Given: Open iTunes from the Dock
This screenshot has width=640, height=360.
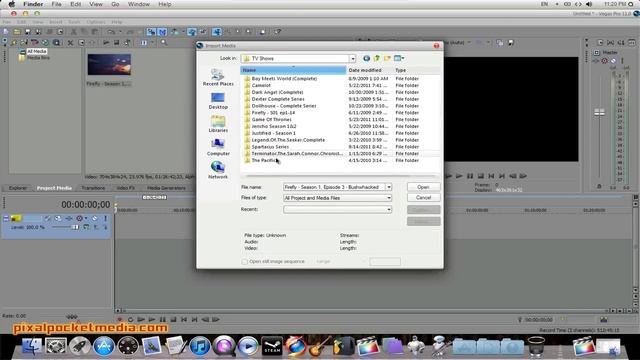Looking at the screenshot, I should tap(200, 347).
